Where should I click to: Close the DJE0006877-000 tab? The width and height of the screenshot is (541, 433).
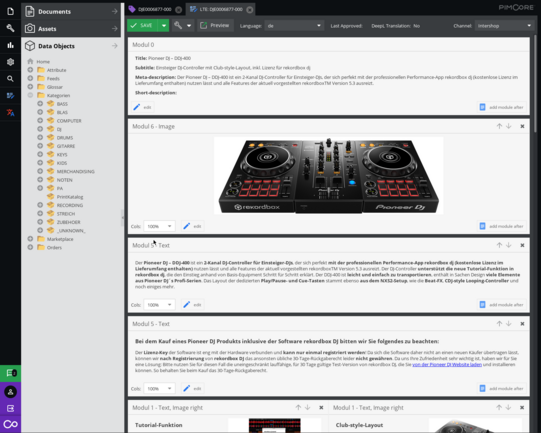click(178, 9)
